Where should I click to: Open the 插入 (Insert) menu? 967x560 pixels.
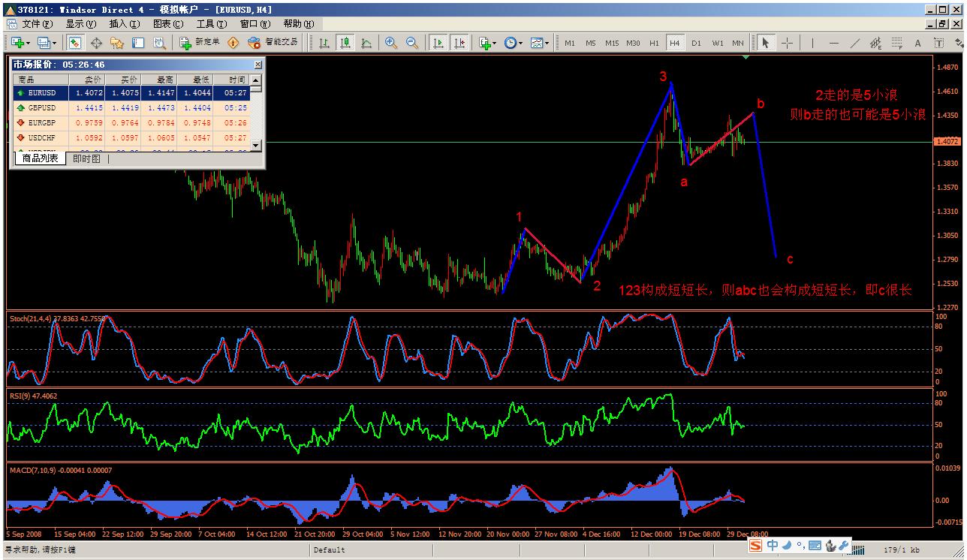tap(119, 23)
